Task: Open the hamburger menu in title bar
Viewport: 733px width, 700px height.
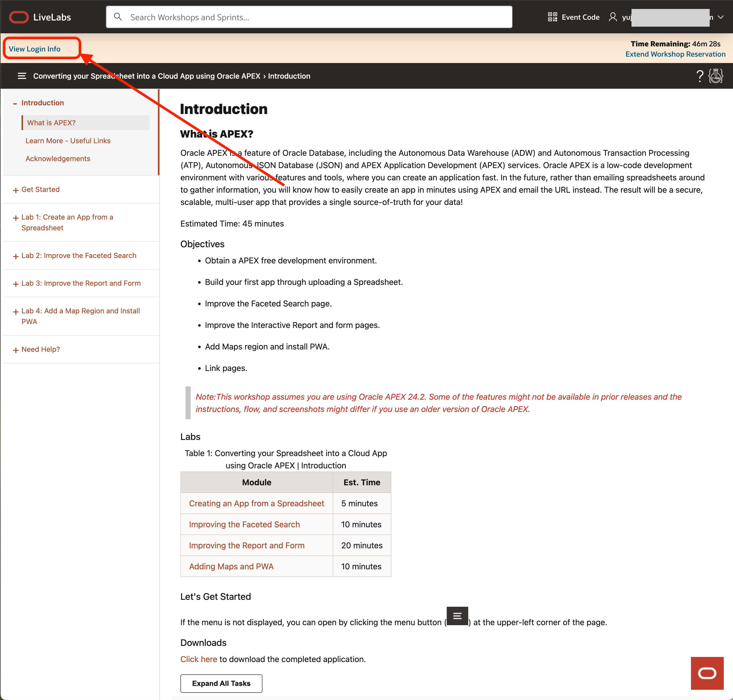Action: pyautogui.click(x=22, y=76)
